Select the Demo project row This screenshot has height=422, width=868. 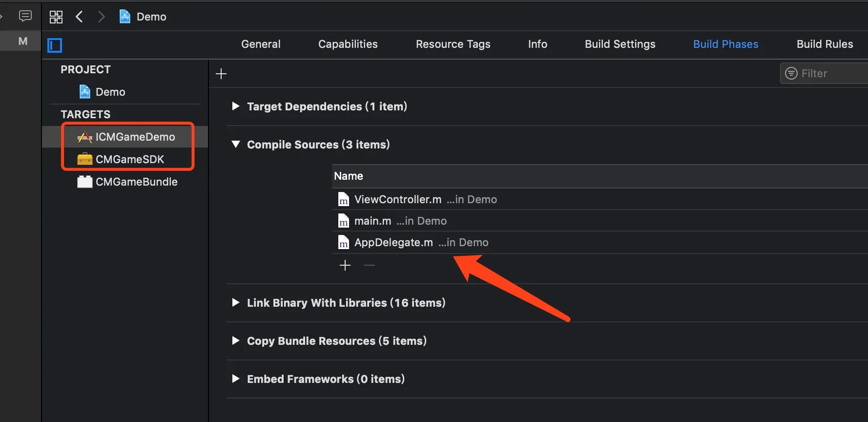(125, 92)
